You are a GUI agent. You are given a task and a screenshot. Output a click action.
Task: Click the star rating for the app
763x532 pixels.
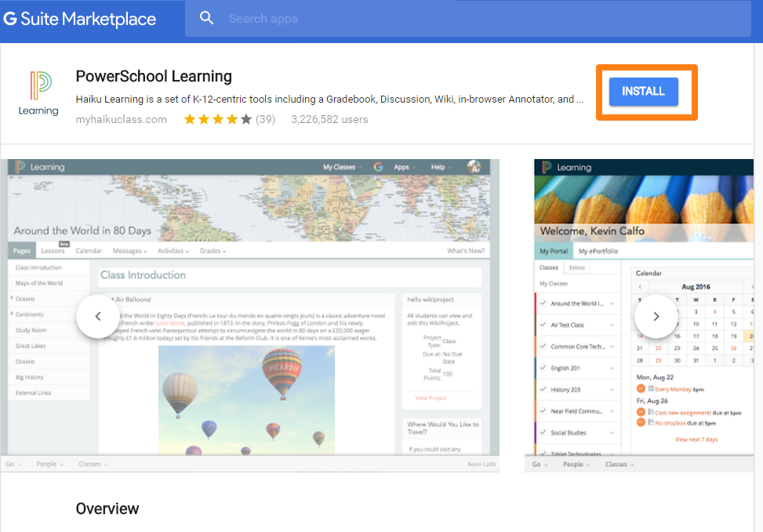pos(217,119)
